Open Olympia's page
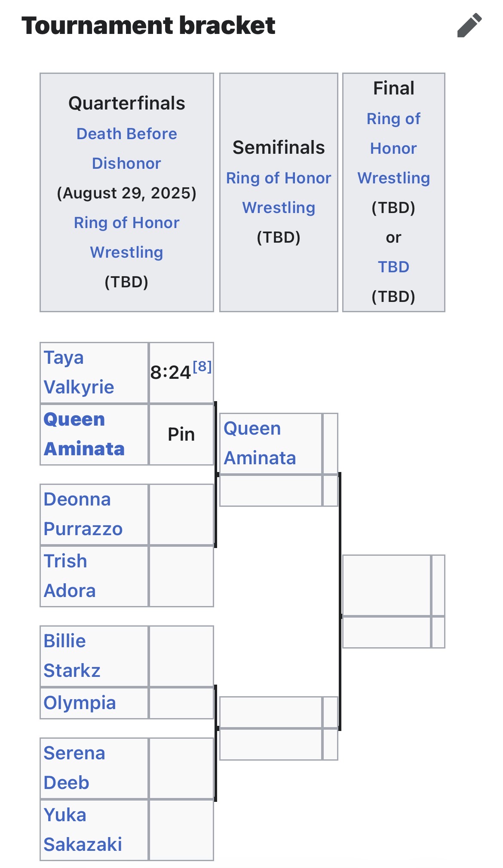 coord(80,703)
